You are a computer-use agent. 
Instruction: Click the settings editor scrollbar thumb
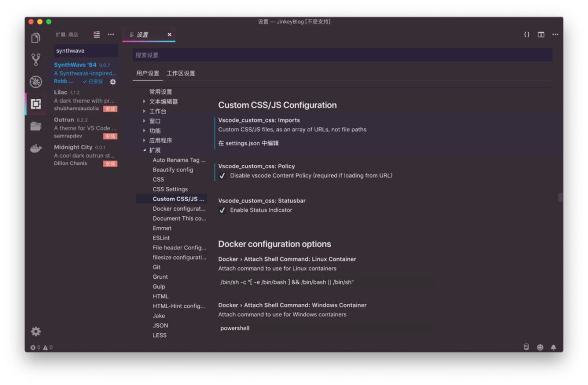(560, 197)
